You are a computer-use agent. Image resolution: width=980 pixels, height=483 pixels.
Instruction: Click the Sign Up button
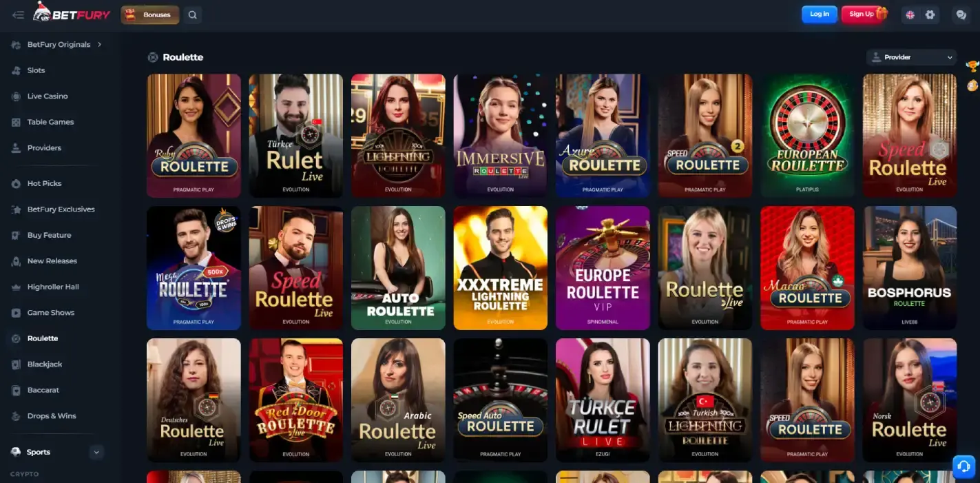[864, 14]
